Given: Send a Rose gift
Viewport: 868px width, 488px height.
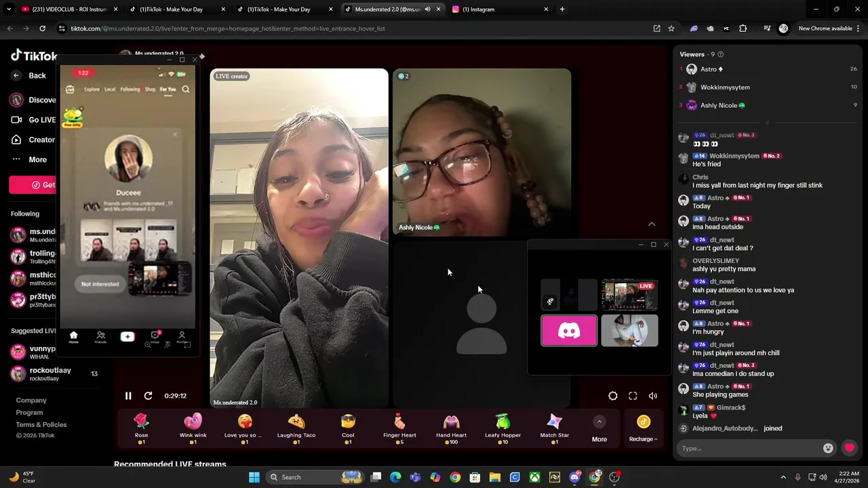Looking at the screenshot, I should [x=141, y=428].
